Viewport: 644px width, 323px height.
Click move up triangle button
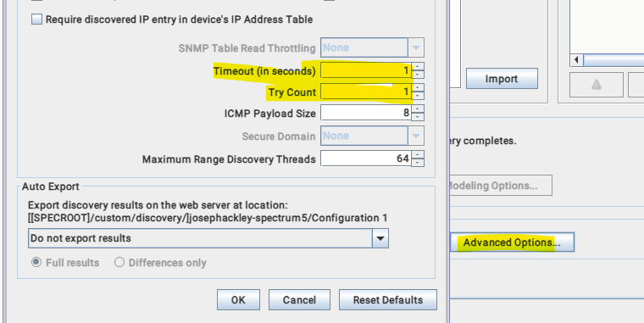coord(597,85)
